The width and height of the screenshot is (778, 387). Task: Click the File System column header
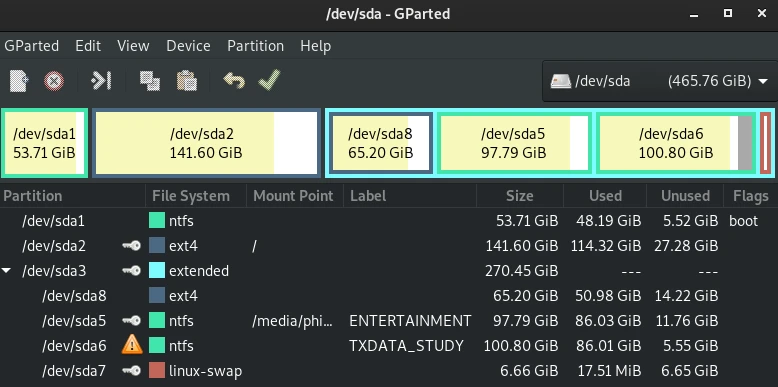point(196,196)
